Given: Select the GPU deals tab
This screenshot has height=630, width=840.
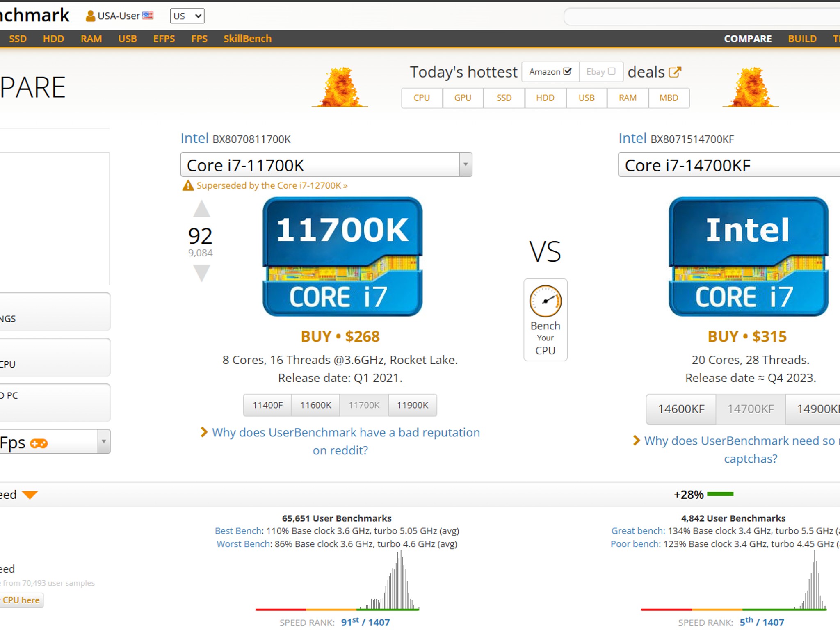Looking at the screenshot, I should pos(463,98).
